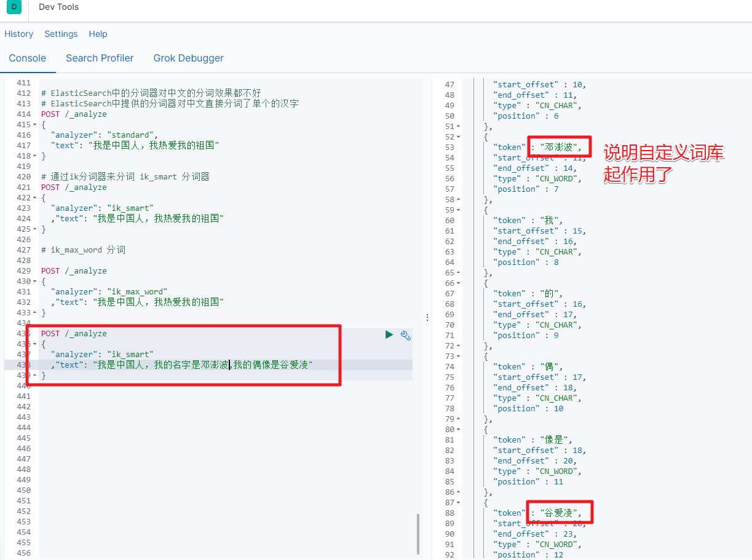The image size is (752, 560).
Task: Click the text line containing 邓澎波
Action: (x=183, y=365)
